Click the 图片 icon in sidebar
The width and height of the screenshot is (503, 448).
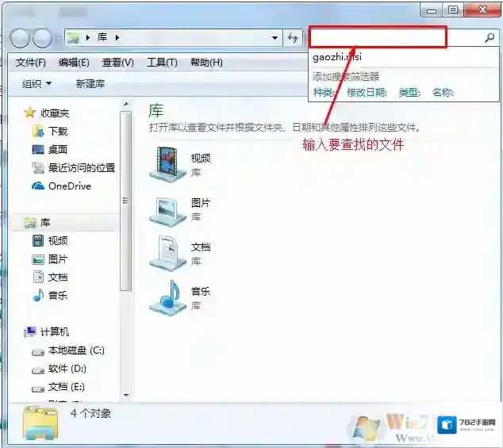pyautogui.click(x=38, y=259)
